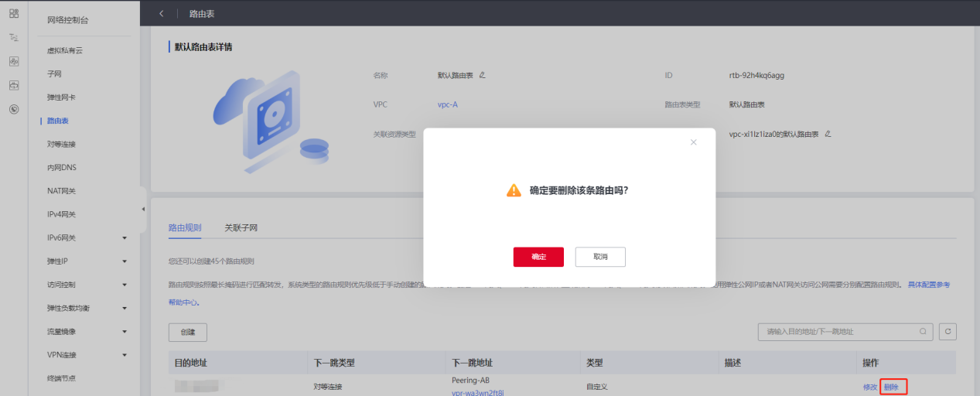980x396 pixels.
Task: Click the ID value rtb-92h4kq6agg
Action: (x=756, y=75)
